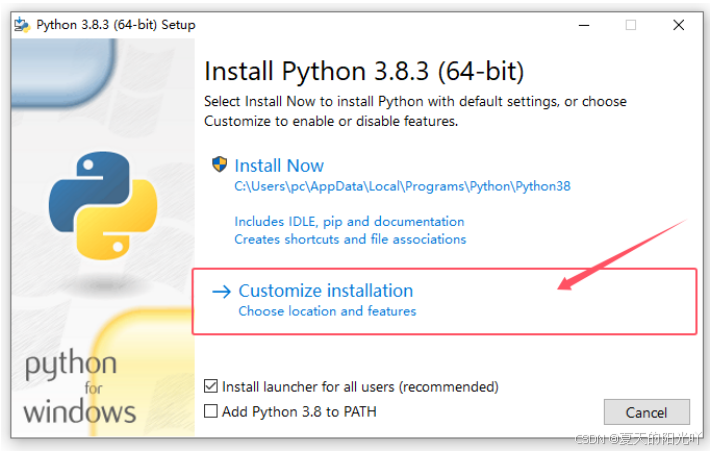
Task: Close the Python Setup window
Action: point(678,25)
